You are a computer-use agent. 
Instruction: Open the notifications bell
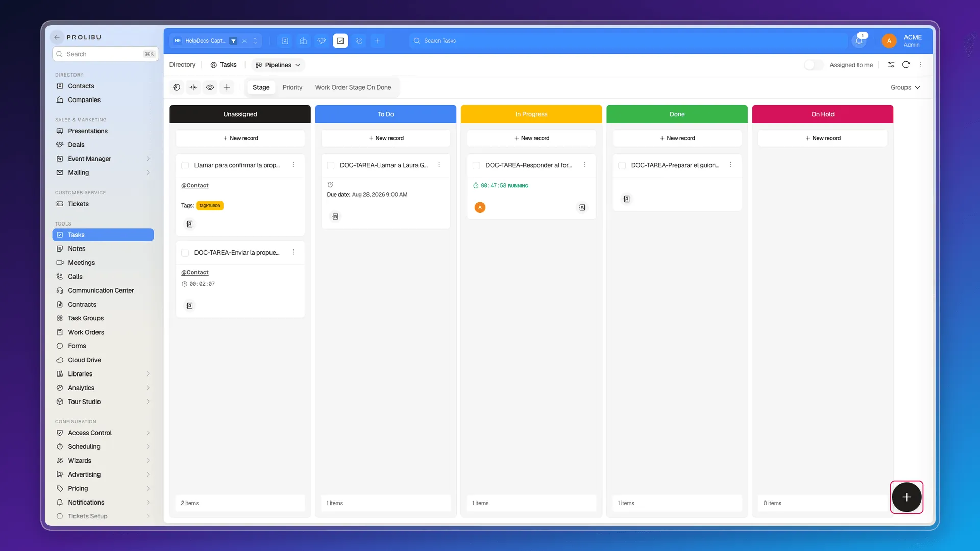859,41
